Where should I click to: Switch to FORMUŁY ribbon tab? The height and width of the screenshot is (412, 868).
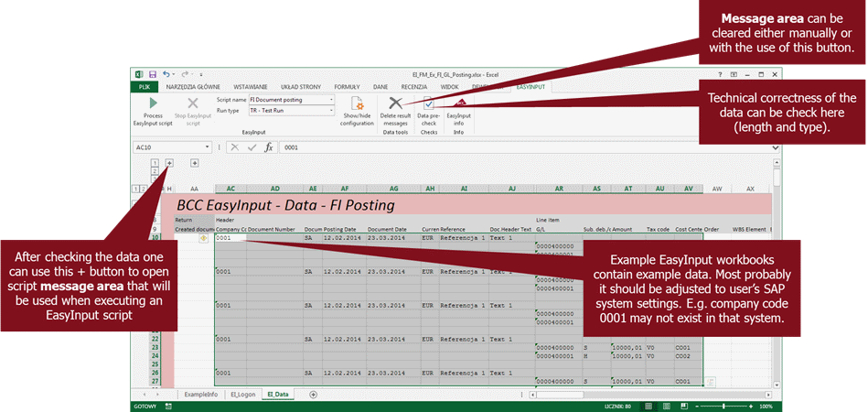coord(347,87)
